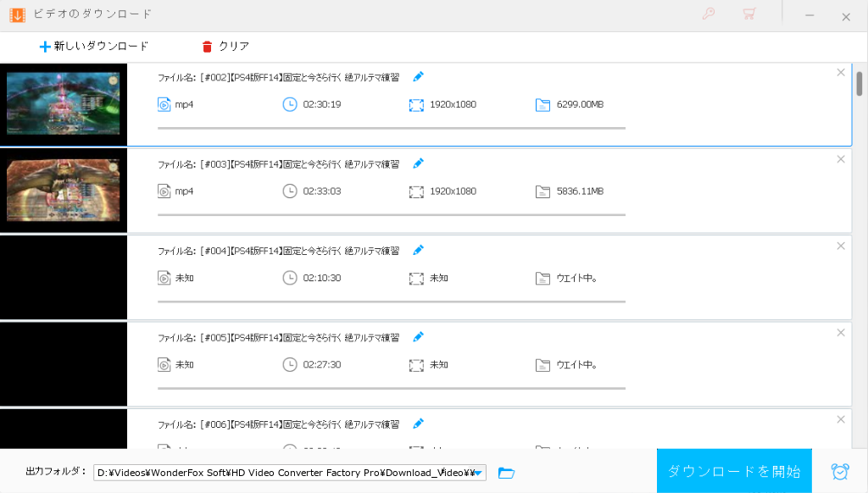Viewport: 868px width, 493px height.
Task: Remove the #006 video from list
Action: pyautogui.click(x=841, y=419)
